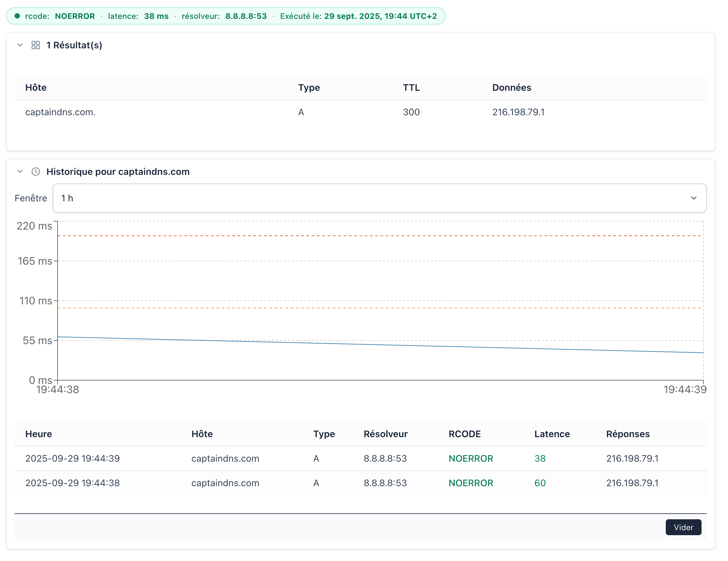728x561 pixels.
Task: Click the latency value 60 in history table
Action: pos(539,483)
